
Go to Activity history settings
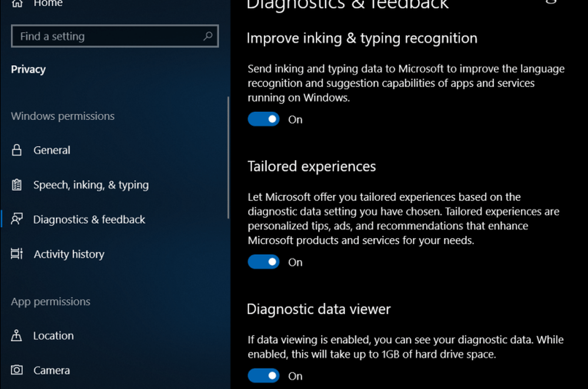click(69, 254)
